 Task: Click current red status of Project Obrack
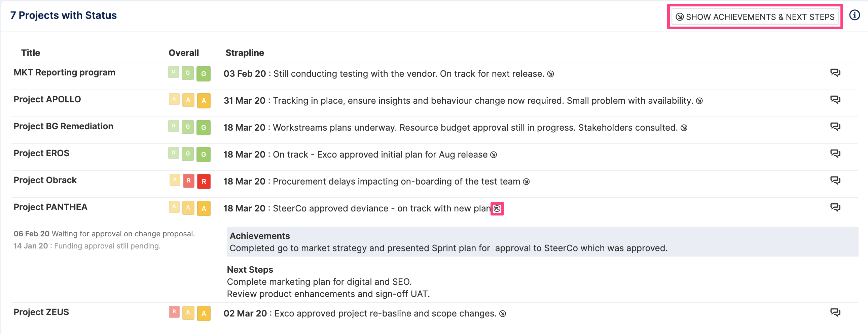204,181
